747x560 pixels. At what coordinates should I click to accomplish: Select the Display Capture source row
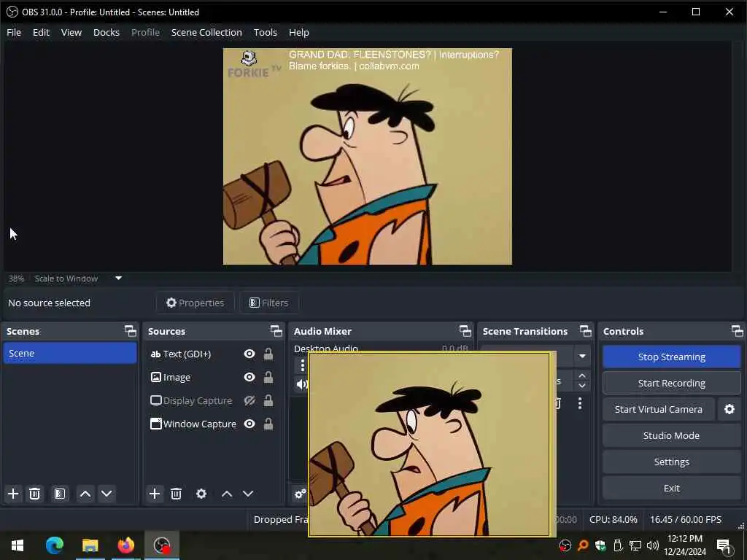(x=213, y=400)
